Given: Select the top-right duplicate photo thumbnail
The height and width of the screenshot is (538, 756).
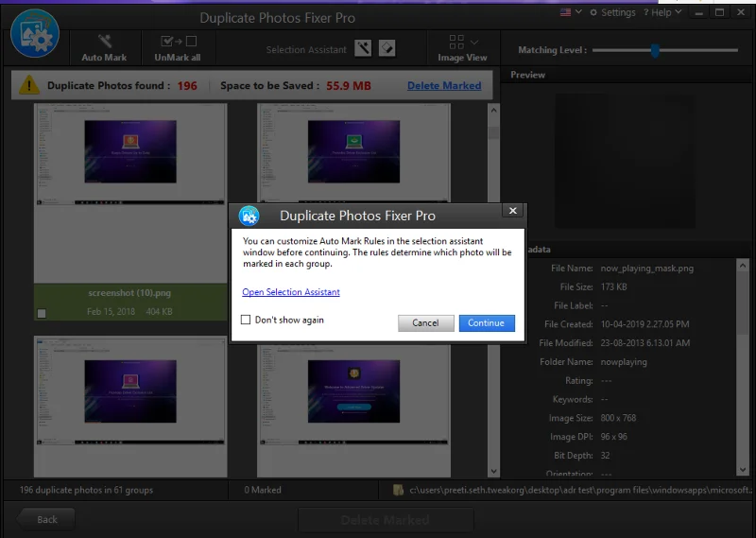Looking at the screenshot, I should pyautogui.click(x=353, y=152).
